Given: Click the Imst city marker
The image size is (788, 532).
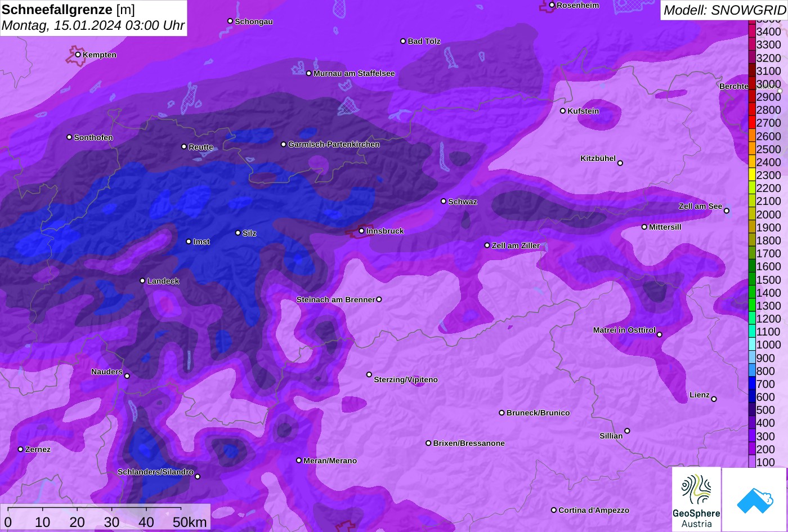Looking at the screenshot, I should [189, 242].
